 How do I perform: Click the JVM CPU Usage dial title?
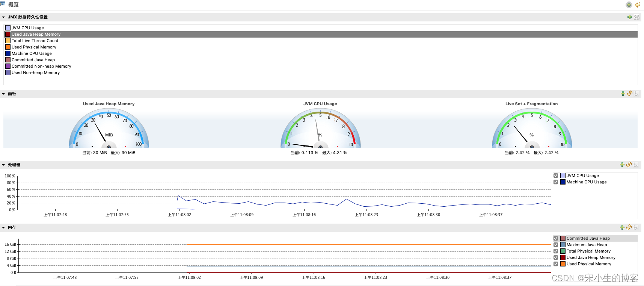(x=320, y=104)
